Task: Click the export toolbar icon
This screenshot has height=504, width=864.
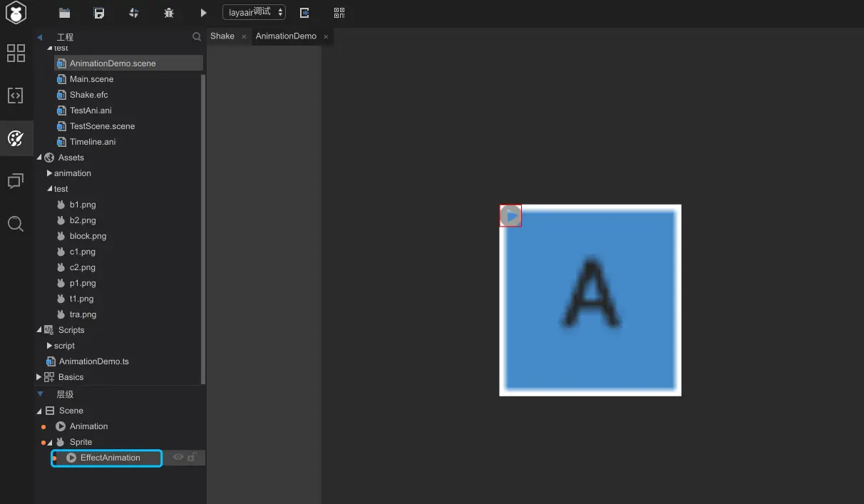Action: tap(304, 13)
